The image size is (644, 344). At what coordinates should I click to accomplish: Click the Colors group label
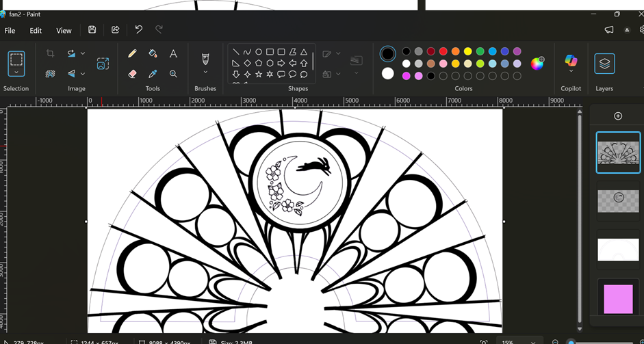[463, 89]
